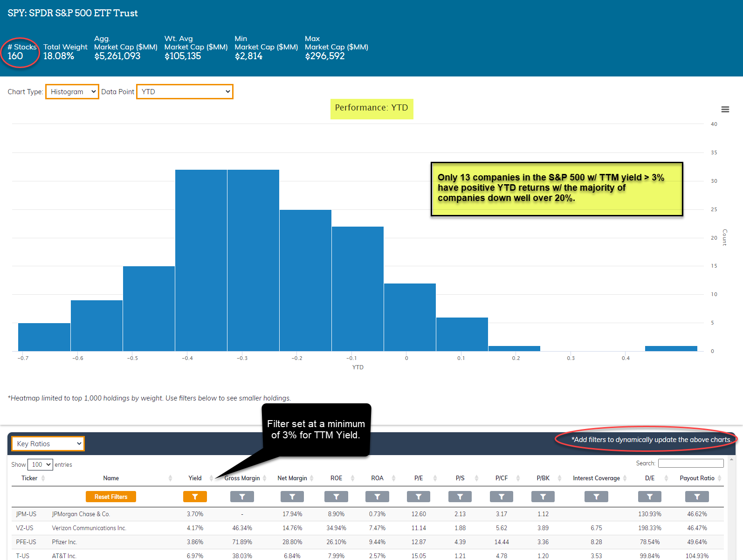
Task: Select the JPMorgan Chase & Co. name
Action: click(81, 514)
